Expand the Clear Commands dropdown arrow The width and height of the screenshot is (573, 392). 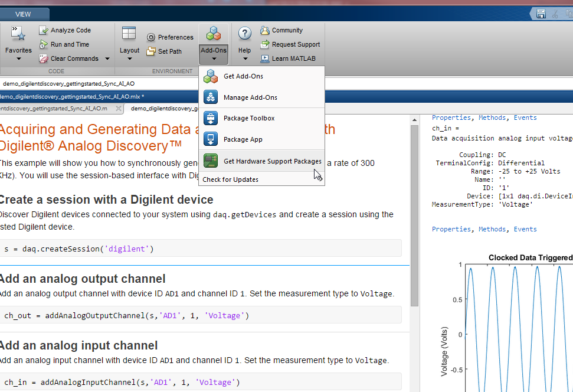[107, 58]
